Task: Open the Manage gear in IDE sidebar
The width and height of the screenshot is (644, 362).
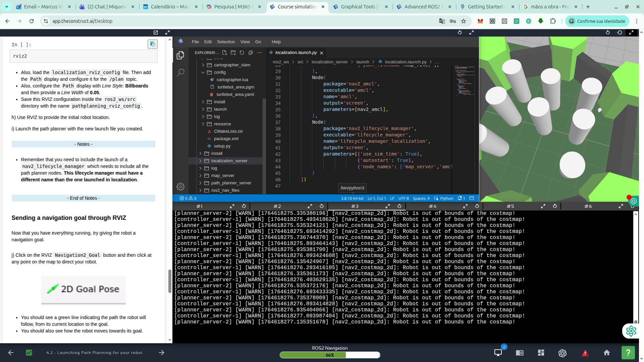Action: click(x=180, y=187)
